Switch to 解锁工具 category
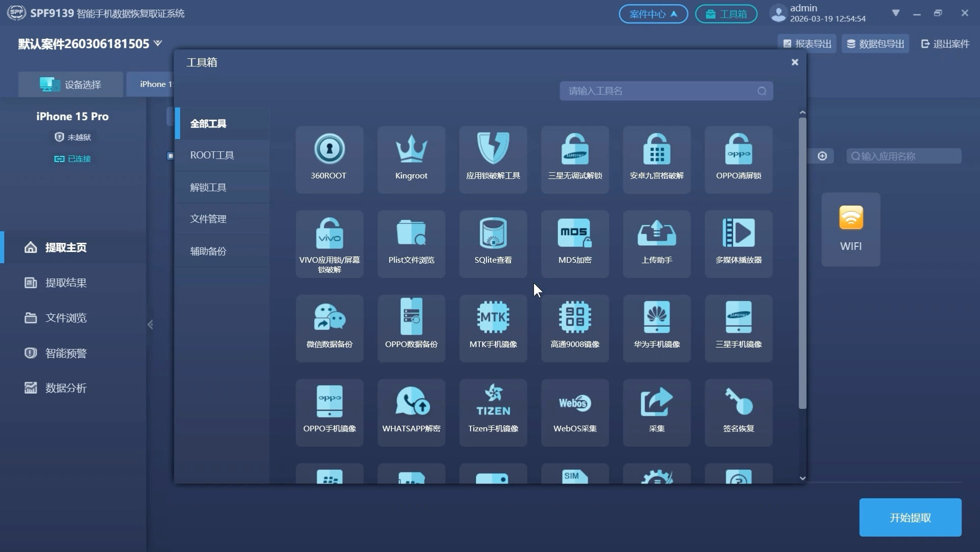Viewport: 980px width, 552px height. coord(222,187)
